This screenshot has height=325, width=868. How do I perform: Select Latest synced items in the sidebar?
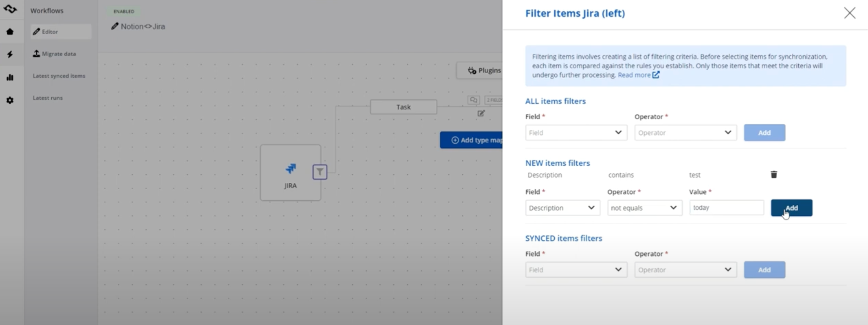[x=59, y=76]
